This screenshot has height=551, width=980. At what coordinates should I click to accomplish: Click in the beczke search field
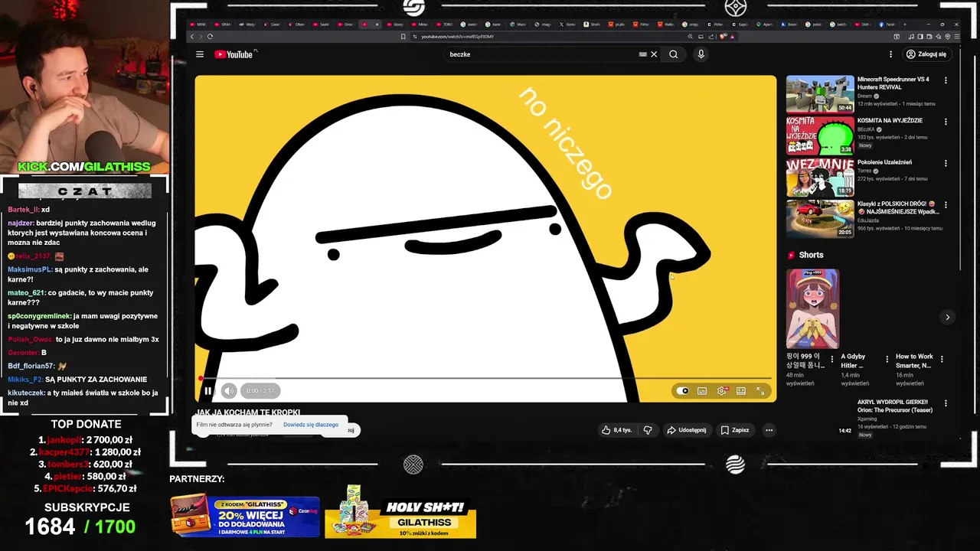pyautogui.click(x=540, y=54)
